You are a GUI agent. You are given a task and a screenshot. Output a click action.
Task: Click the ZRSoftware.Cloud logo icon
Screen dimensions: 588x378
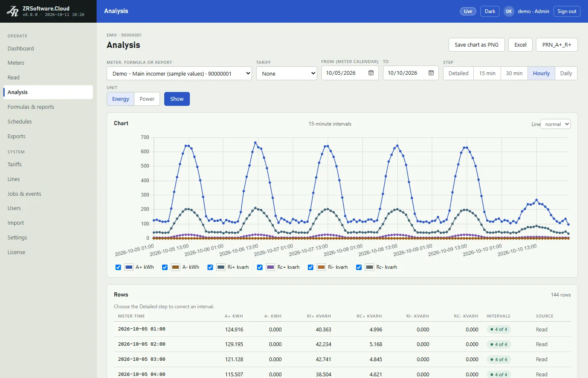coord(13,11)
